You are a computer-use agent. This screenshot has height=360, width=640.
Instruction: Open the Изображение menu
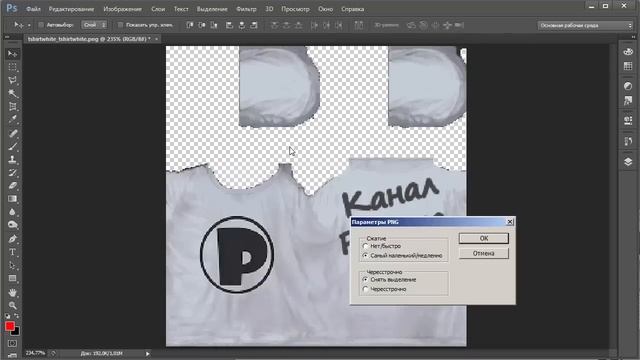coord(122,9)
